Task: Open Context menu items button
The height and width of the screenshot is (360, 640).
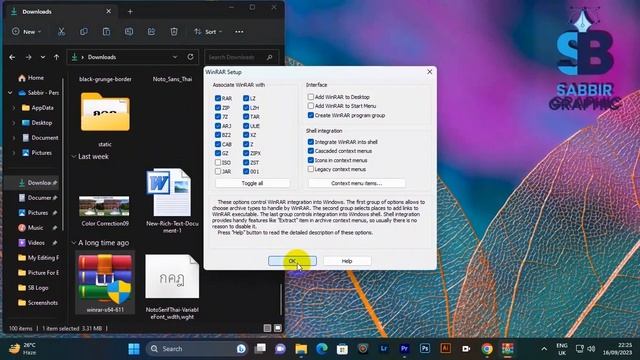Action: [357, 183]
